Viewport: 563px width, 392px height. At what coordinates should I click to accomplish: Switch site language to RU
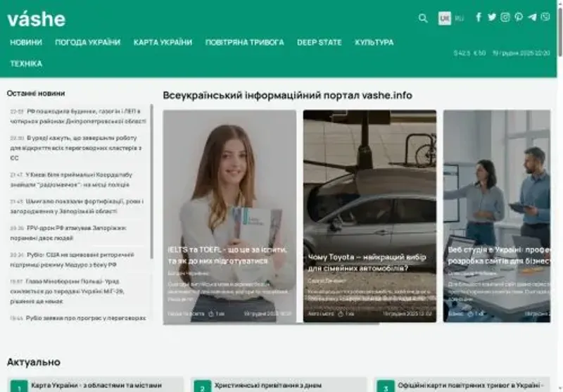[x=460, y=18]
